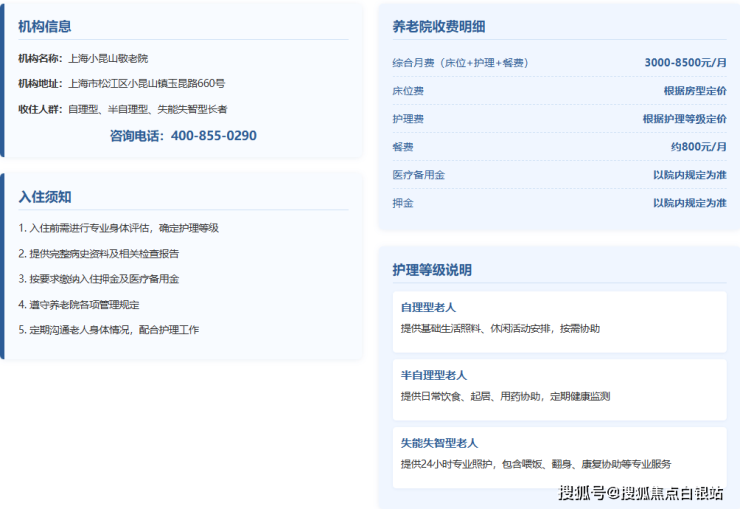Click the address 上海市松江区小昆山镇玉昆路660号
The width and height of the screenshot is (740, 509).
(x=147, y=83)
